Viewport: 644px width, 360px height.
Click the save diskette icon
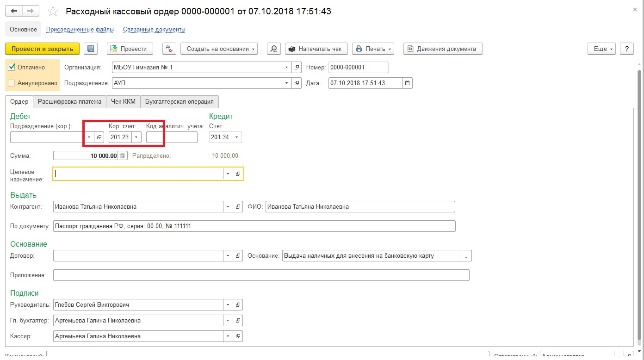tap(91, 49)
